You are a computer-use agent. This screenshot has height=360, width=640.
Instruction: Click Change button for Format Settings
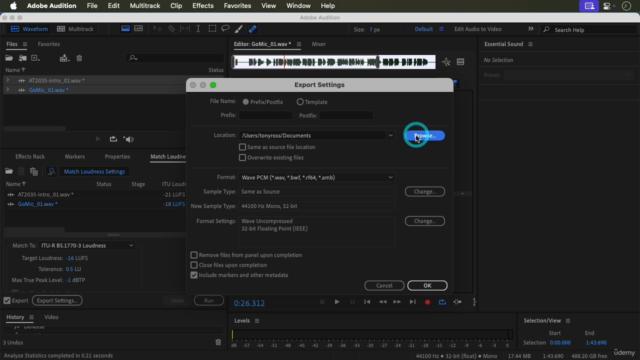pos(424,221)
